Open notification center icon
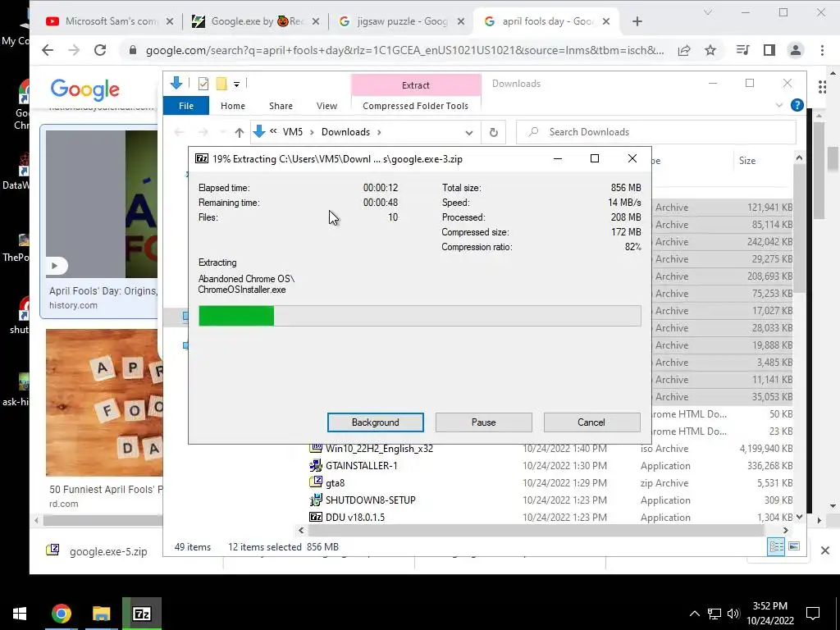Screen dimensions: 840x630 coord(813,614)
